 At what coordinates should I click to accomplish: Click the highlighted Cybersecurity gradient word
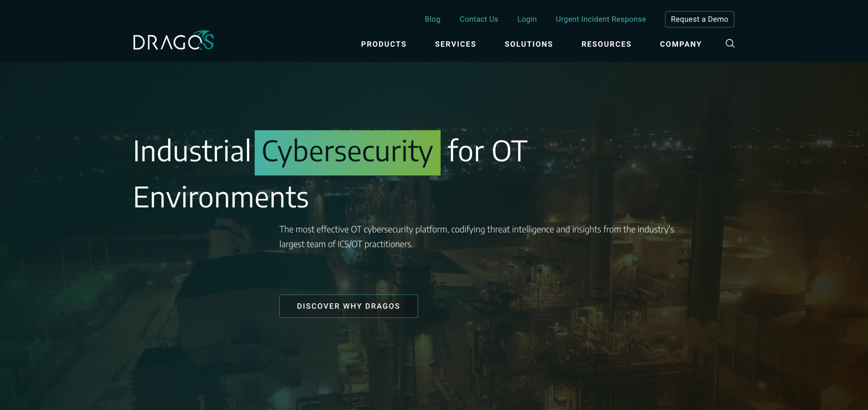click(347, 153)
